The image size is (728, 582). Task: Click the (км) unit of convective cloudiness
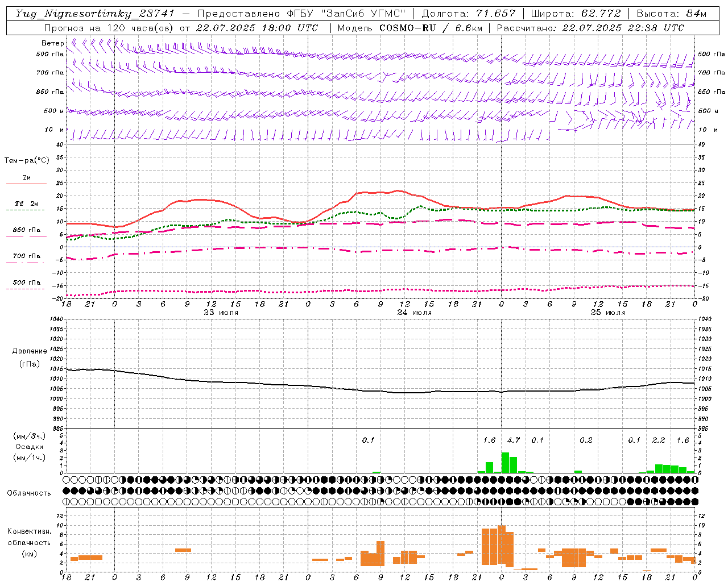(29, 554)
